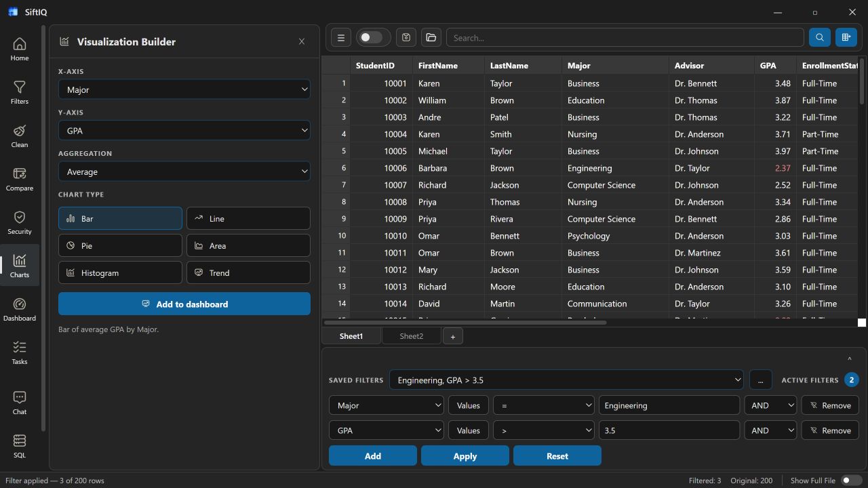Click the Add to dashboard button
The width and height of the screenshot is (868, 488).
pos(184,304)
